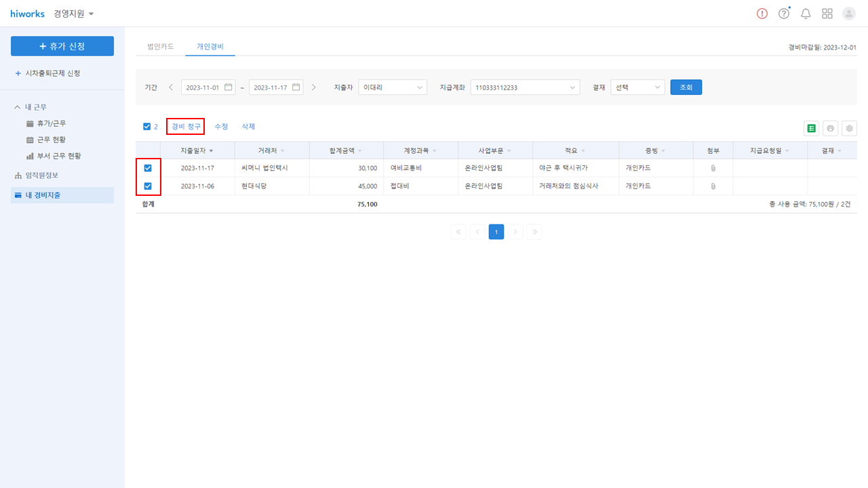Screen dimensions: 868x488
Task: Select the 개인경비 tab
Action: [x=210, y=47]
